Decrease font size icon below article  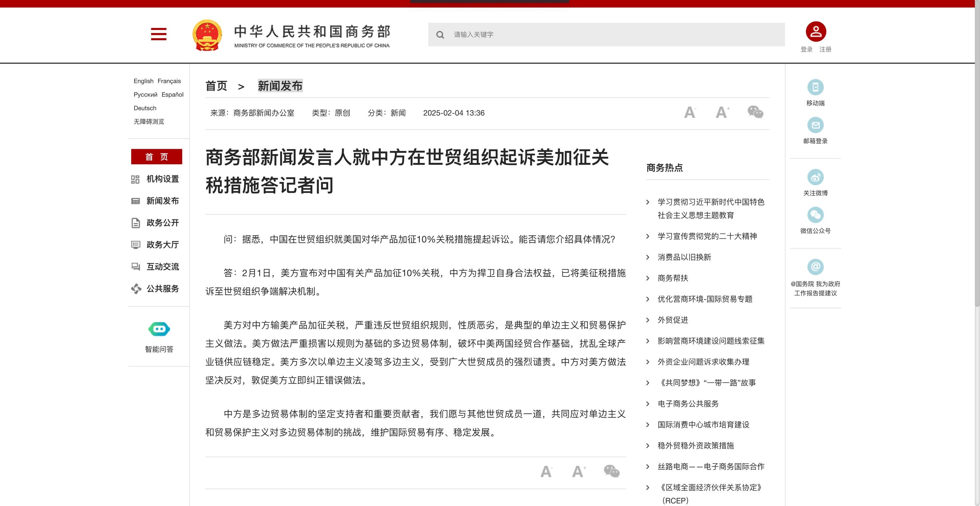tap(546, 471)
